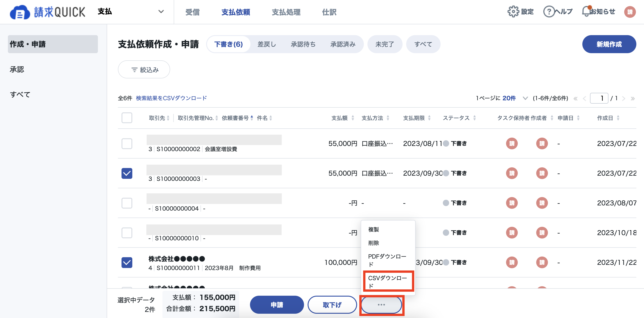Check the S10000000010 row checkbox
The image size is (644, 318).
[x=127, y=233]
